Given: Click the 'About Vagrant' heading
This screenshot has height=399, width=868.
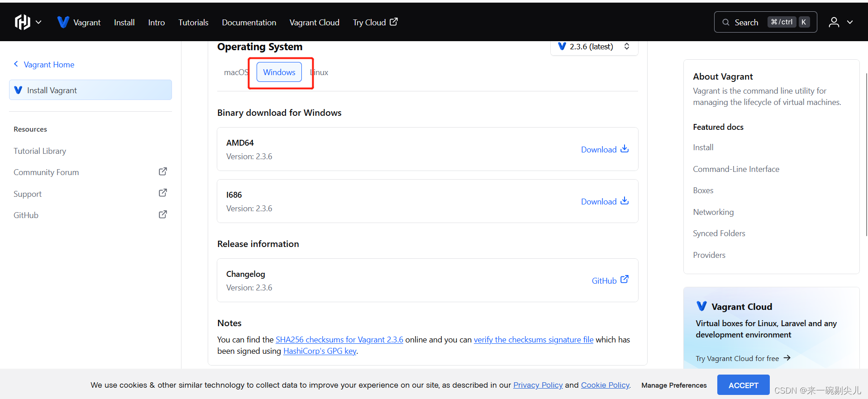Looking at the screenshot, I should click(x=723, y=76).
